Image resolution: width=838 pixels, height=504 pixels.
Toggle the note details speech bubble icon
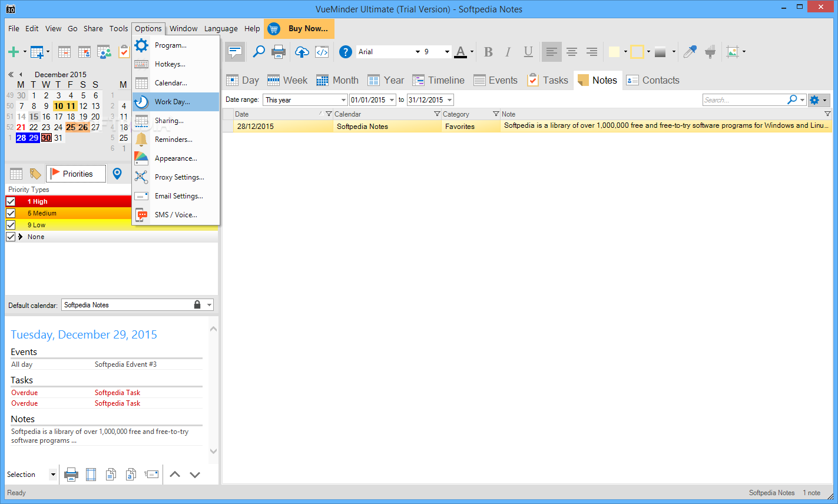pos(235,52)
